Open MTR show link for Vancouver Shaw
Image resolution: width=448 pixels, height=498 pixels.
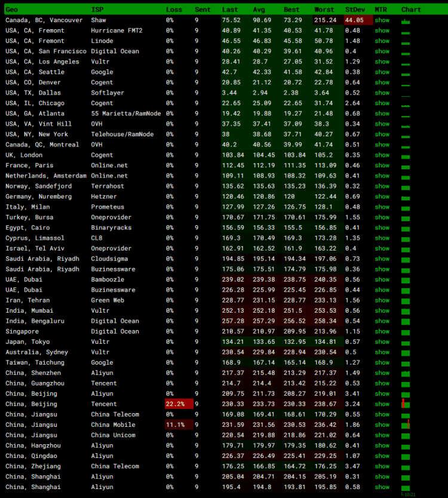(x=382, y=20)
